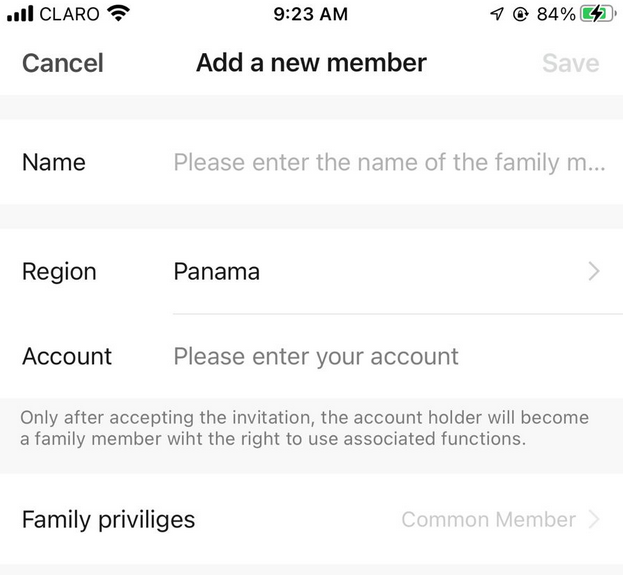Tap the CLARO carrier label
Viewport: 623px width, 575px height.
70,14
